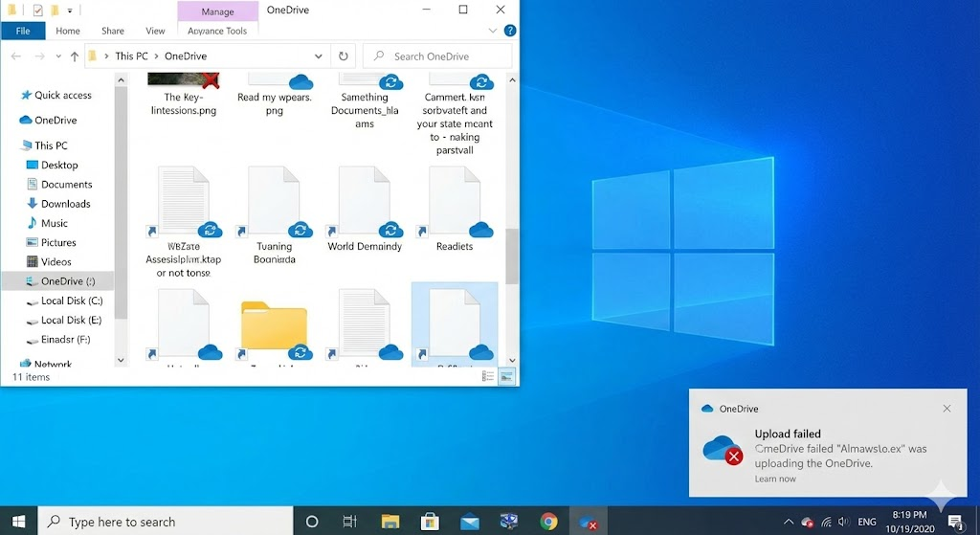Go up one folder level
The height and width of the screenshot is (535, 980).
[x=75, y=56]
